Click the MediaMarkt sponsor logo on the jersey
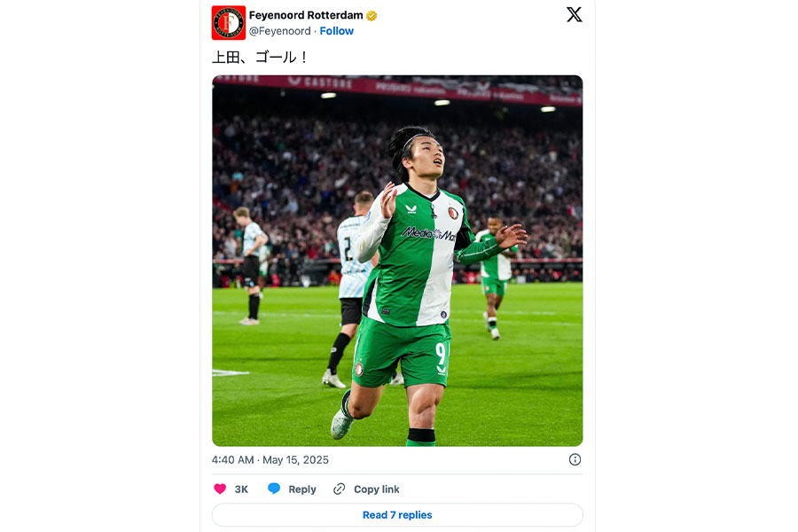The height and width of the screenshot is (532, 798). coord(427,234)
